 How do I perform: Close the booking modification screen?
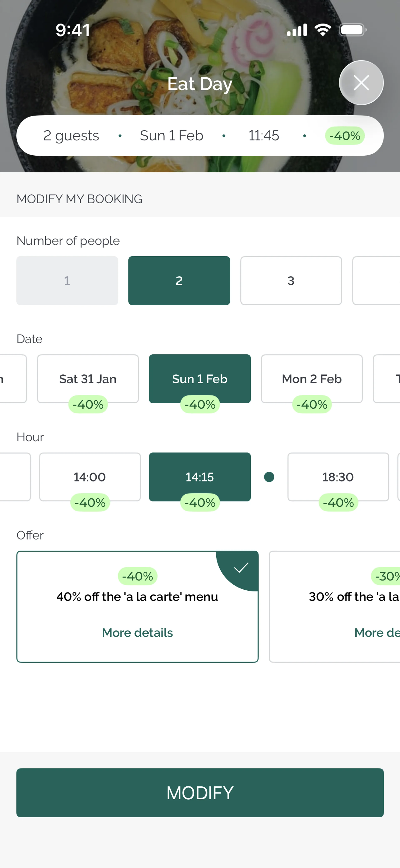(361, 83)
